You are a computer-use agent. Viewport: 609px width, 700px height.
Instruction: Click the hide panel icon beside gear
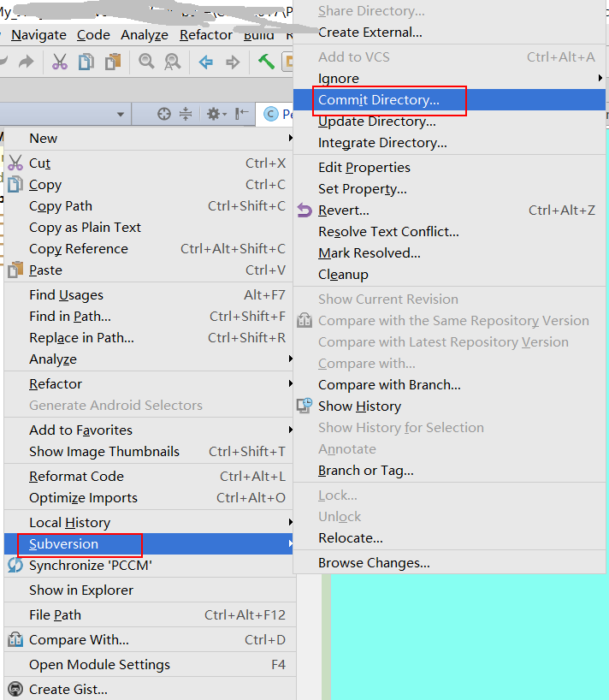click(x=242, y=114)
